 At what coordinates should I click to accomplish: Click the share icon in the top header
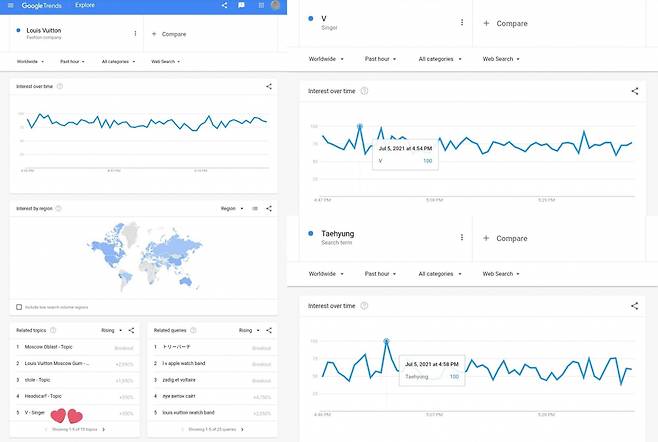point(224,5)
